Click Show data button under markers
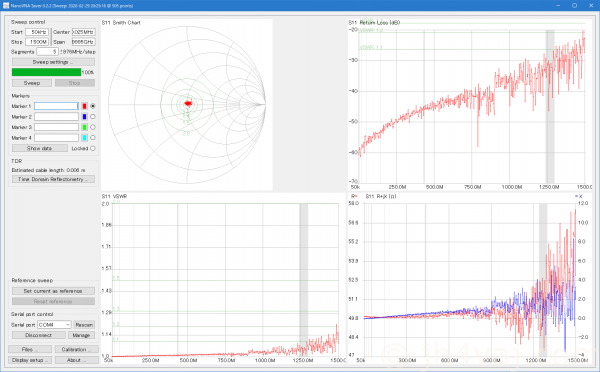 click(x=39, y=148)
